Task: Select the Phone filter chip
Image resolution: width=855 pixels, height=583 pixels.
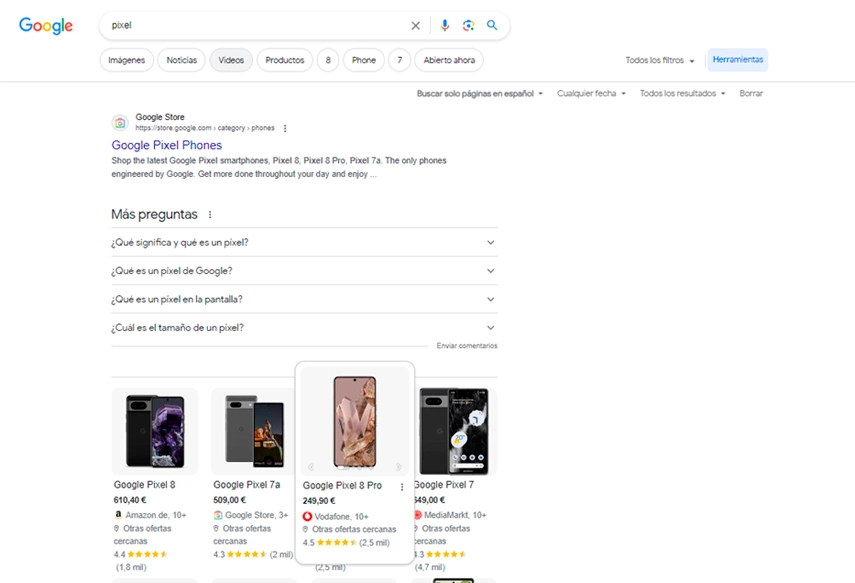Action: 364,60
